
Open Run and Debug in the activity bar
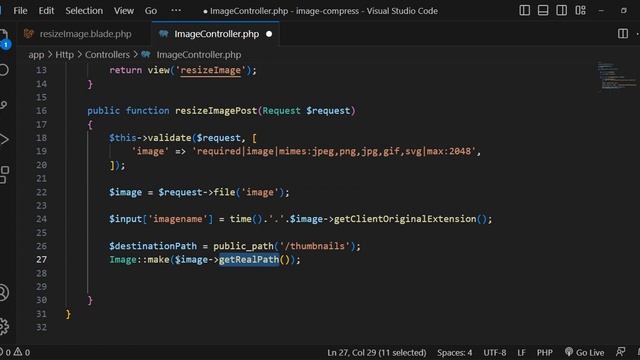pyautogui.click(x=4, y=140)
